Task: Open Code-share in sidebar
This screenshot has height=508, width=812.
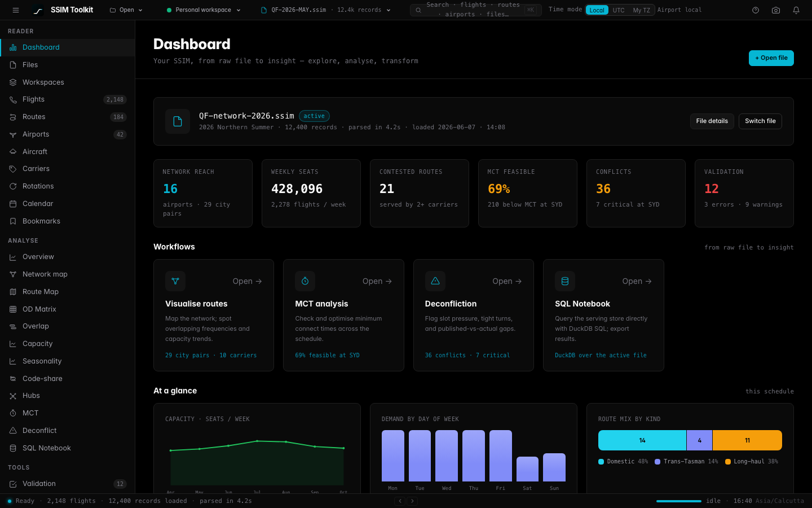Action: pyautogui.click(x=68, y=379)
